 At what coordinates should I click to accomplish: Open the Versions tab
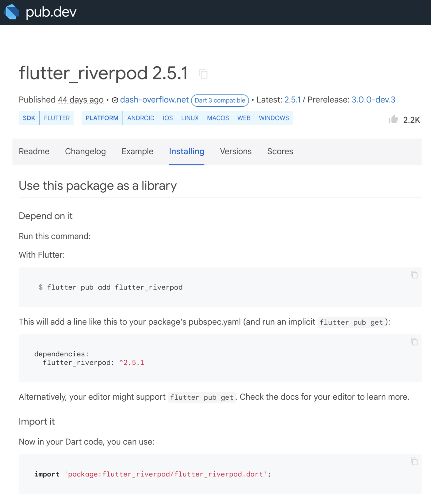pyautogui.click(x=235, y=151)
